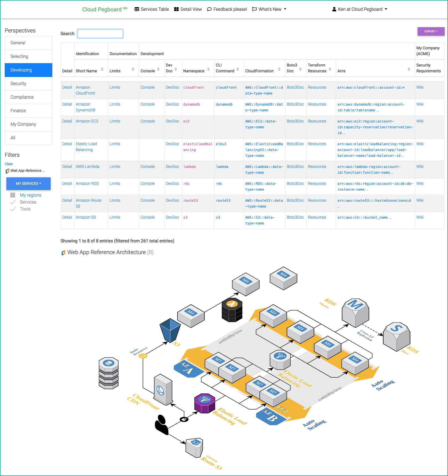Open the Ken at Cloud Pegboard menu
The width and height of the screenshot is (448, 476).
(360, 9)
